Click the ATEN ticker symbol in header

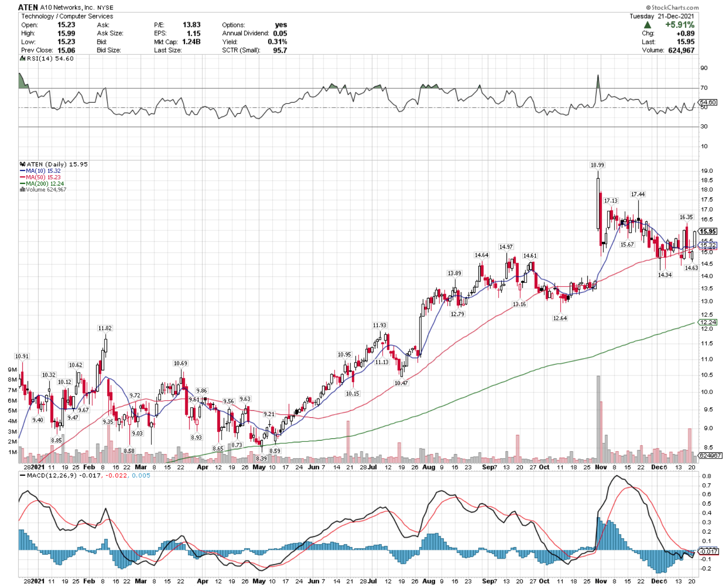(x=28, y=7)
